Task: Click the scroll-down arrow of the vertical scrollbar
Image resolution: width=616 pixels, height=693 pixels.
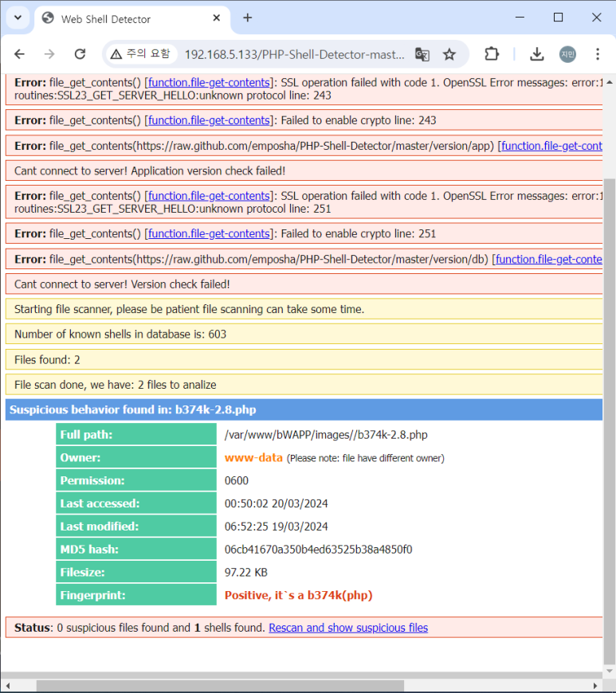Action: (x=610, y=671)
